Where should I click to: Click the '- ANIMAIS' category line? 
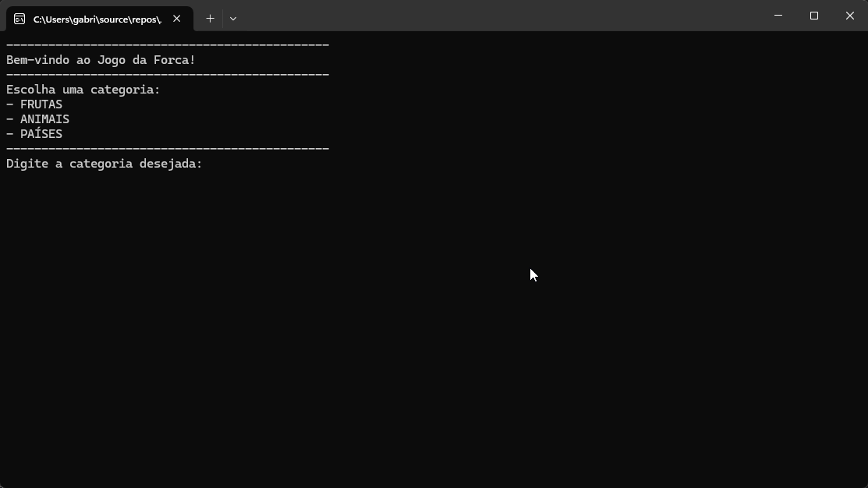coord(37,119)
